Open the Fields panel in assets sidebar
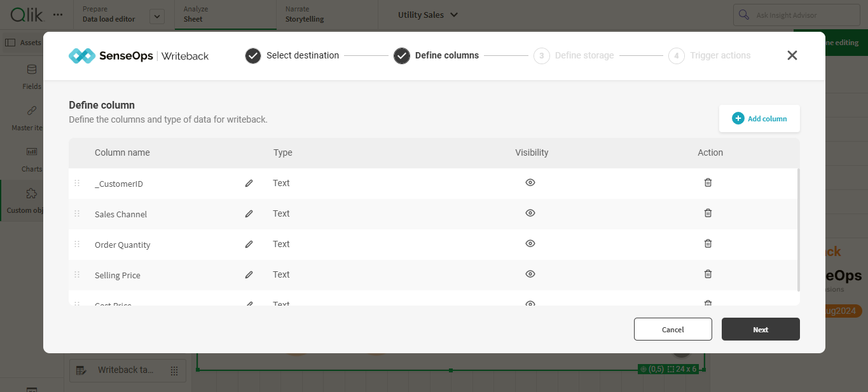This screenshot has width=868, height=392. coord(31,77)
